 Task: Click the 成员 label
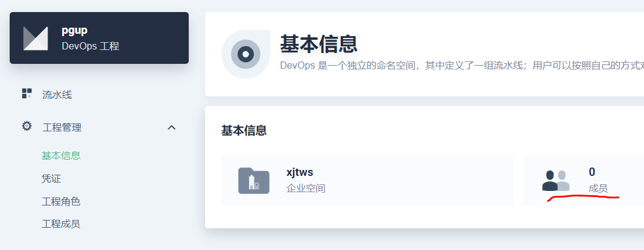pos(598,189)
